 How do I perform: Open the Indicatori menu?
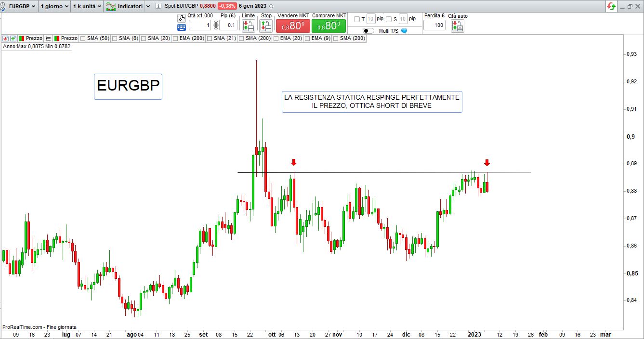[x=128, y=6]
